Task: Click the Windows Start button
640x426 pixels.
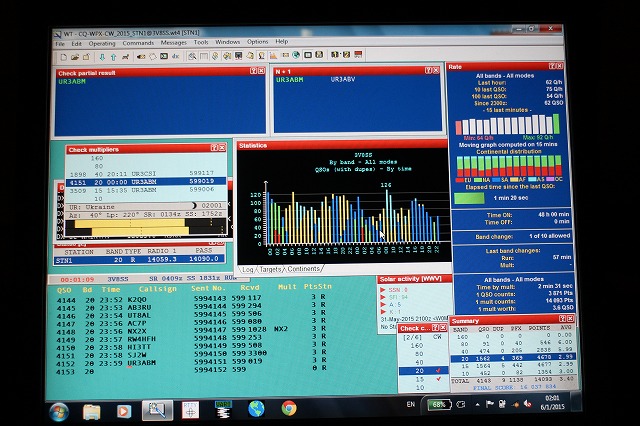Action: pos(59,412)
